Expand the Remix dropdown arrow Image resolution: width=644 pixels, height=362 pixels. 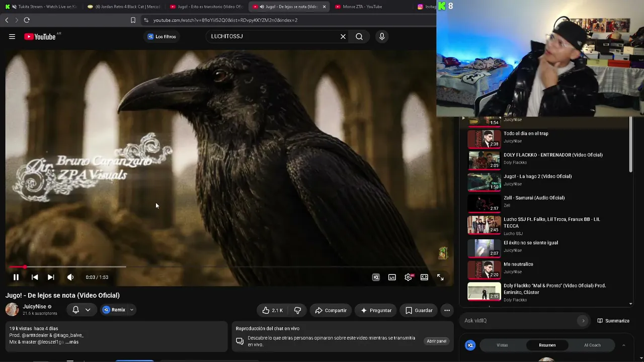click(x=132, y=310)
